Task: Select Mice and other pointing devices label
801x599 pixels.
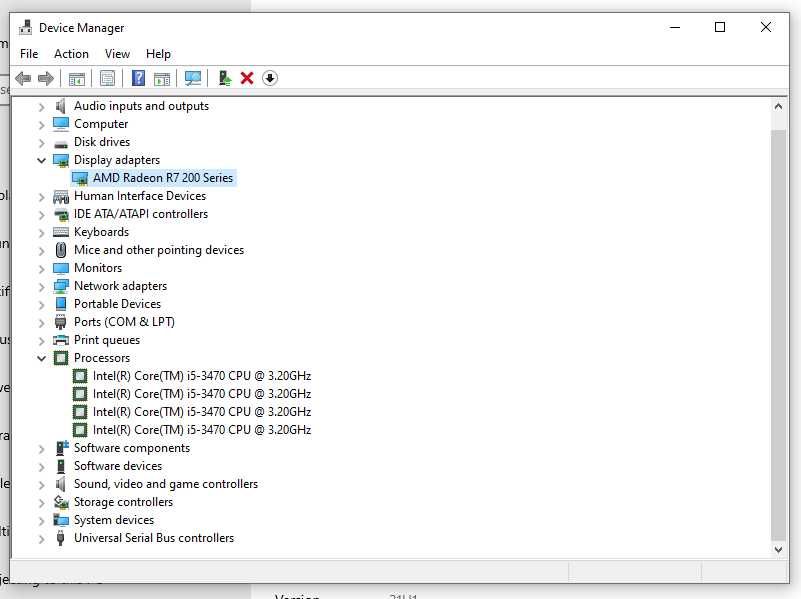Action: (x=159, y=250)
